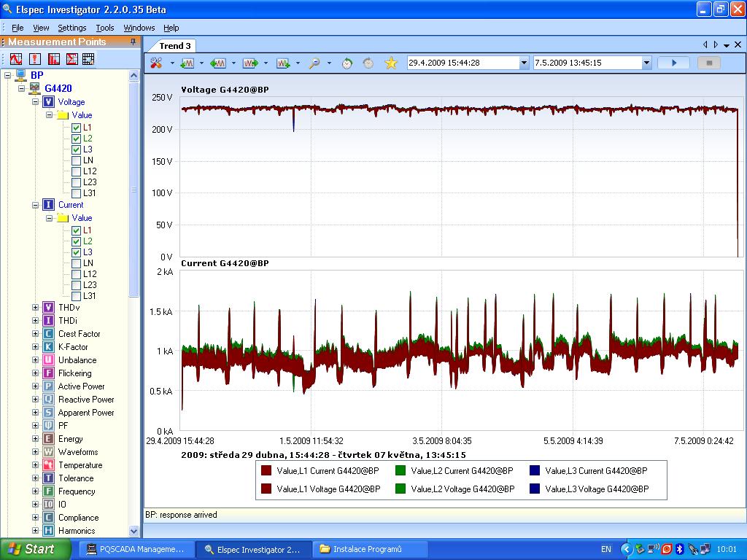Click the black grid table icon in Measurement Points toolbar
The image size is (747, 560).
[x=88, y=59]
